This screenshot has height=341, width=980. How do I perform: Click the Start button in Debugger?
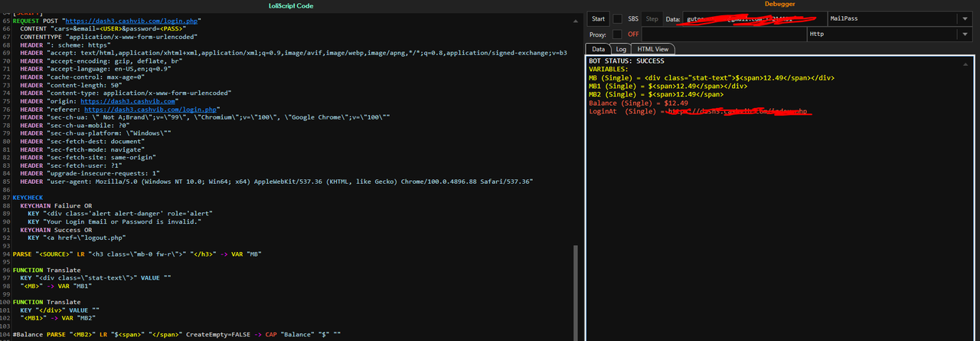(598, 18)
